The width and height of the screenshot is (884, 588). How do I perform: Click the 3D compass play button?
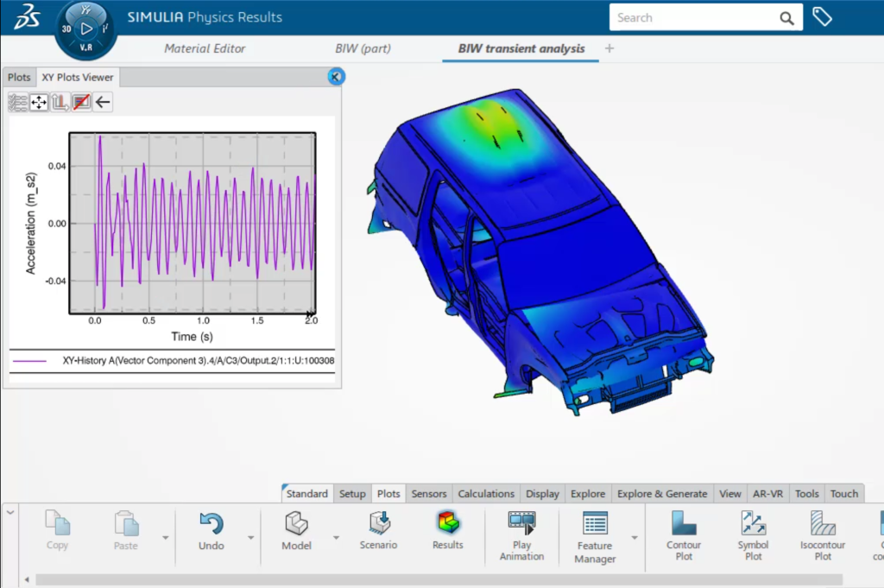85,28
